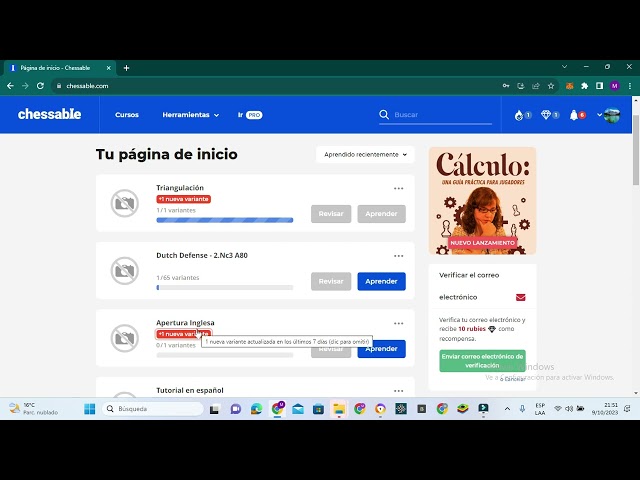
Task: Open the profile avatar menu
Action: pyautogui.click(x=612, y=115)
